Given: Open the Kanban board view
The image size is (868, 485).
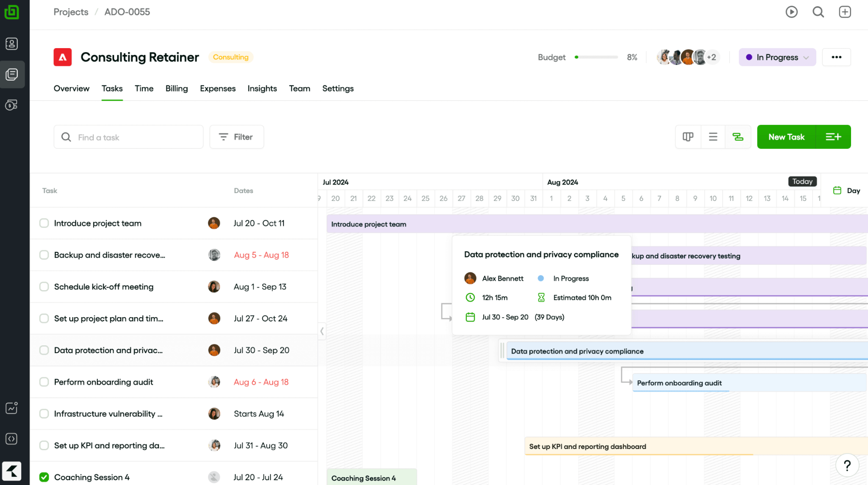Looking at the screenshot, I should click(688, 137).
